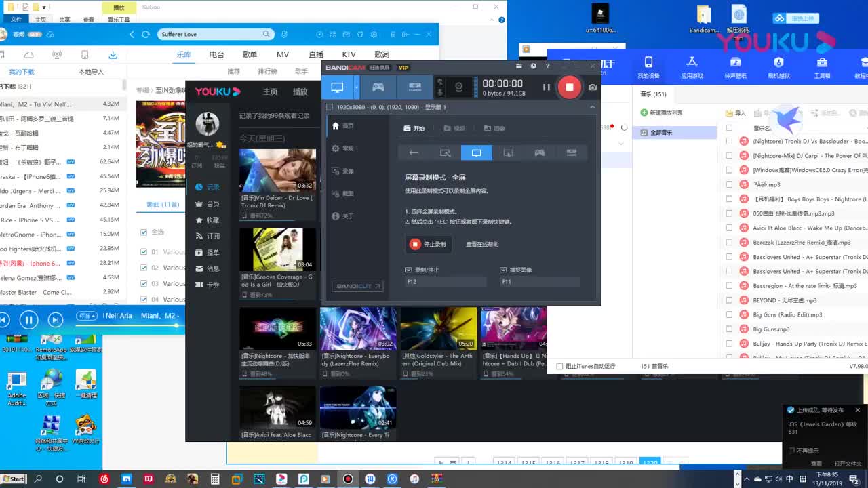Toggle checkbox for KuGou track 03
This screenshot has width=868, height=488.
[143, 284]
